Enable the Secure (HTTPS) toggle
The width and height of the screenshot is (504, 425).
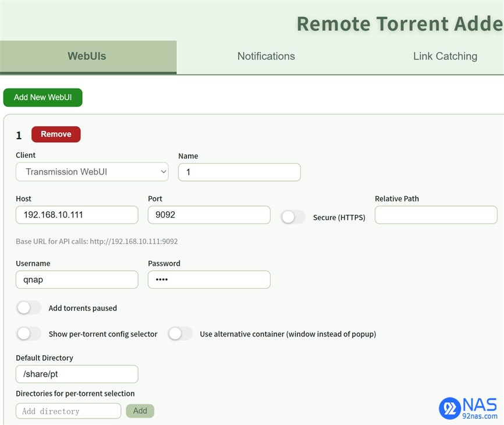pos(293,217)
